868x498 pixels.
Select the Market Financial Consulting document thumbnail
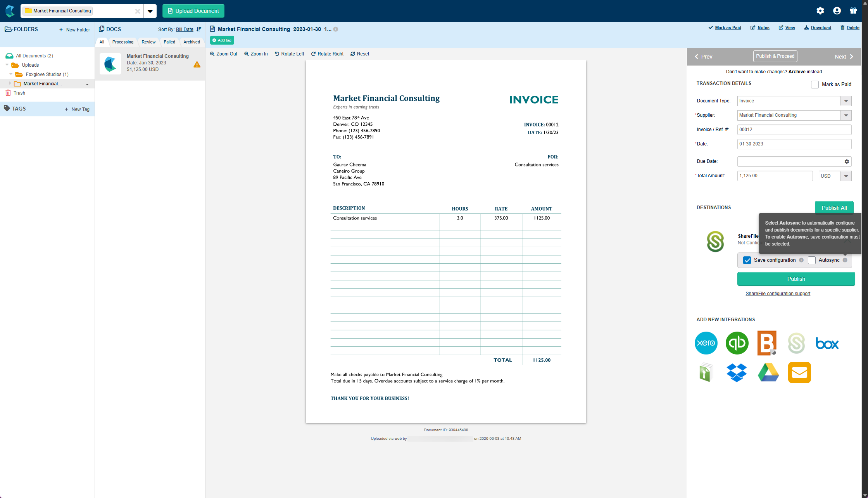110,64
